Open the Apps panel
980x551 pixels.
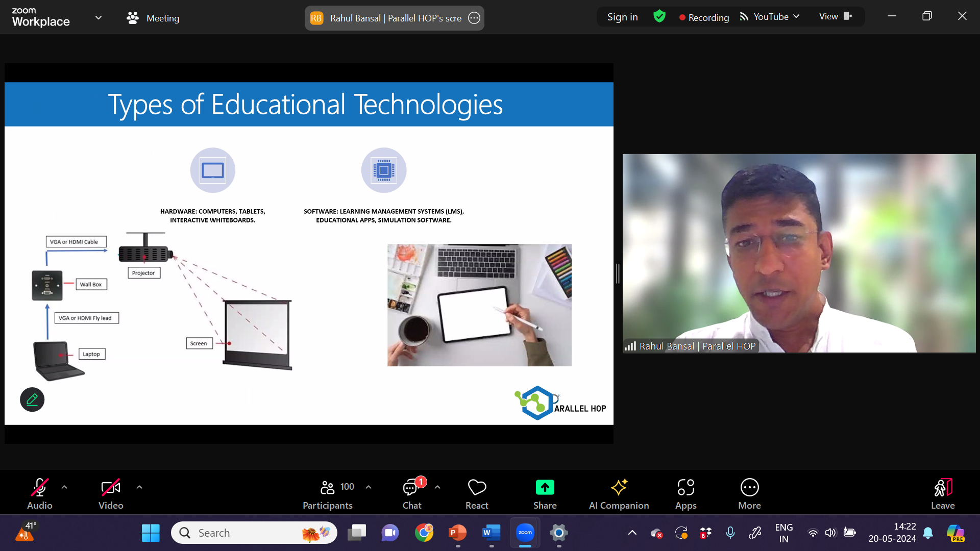(x=685, y=493)
